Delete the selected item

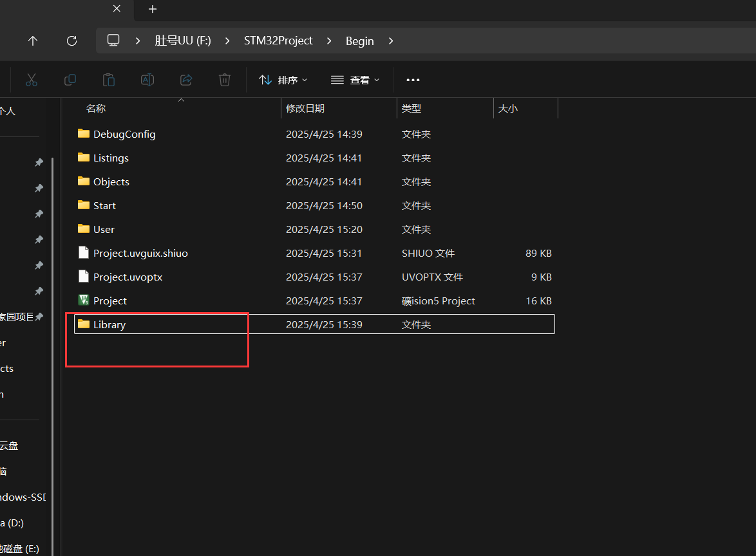coord(225,80)
